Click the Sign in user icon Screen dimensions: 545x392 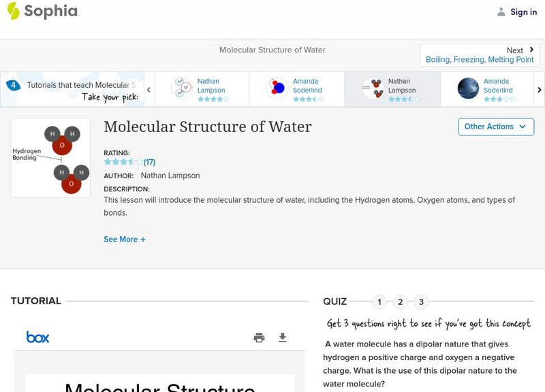click(501, 12)
